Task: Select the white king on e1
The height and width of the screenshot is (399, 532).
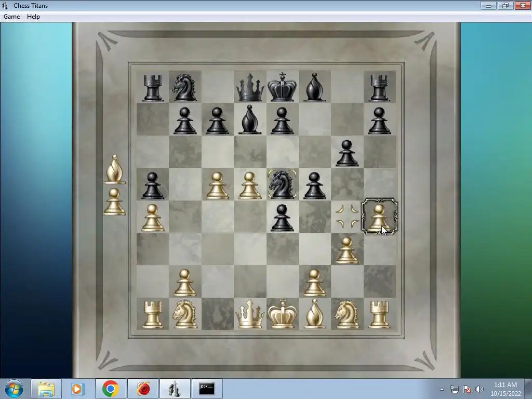Action: tap(282, 314)
